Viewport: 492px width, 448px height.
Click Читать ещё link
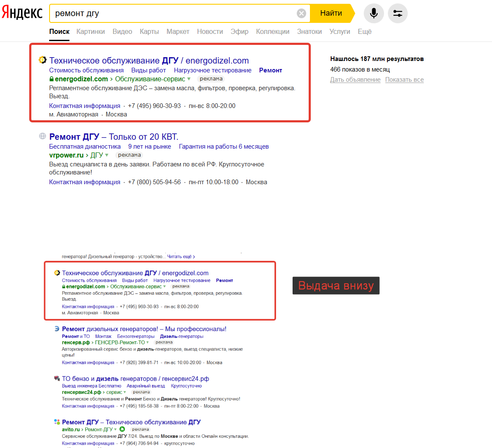tap(181, 257)
